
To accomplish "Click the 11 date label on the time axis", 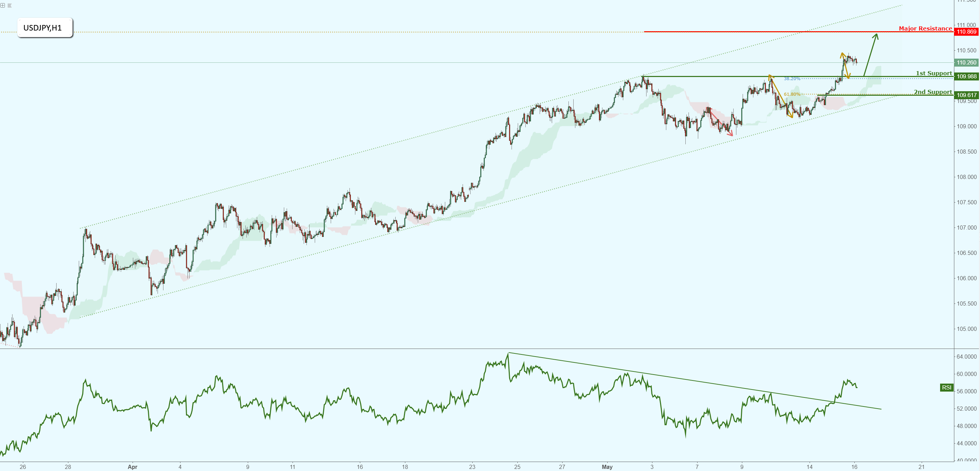I will [x=292, y=467].
